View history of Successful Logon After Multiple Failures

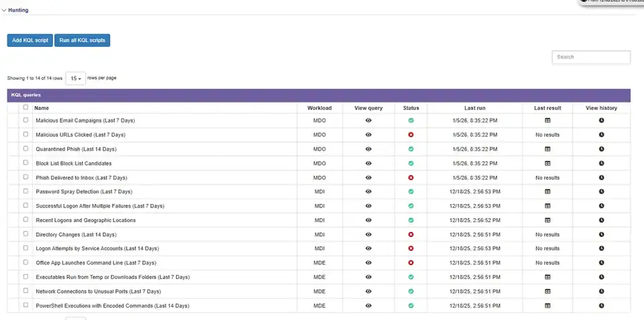tap(601, 206)
